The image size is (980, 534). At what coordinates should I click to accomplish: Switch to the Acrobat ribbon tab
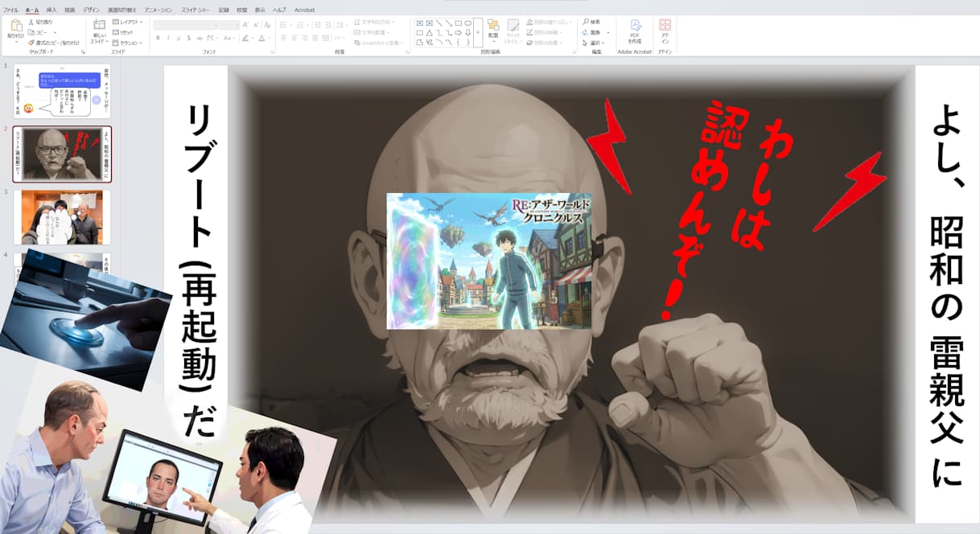click(304, 10)
